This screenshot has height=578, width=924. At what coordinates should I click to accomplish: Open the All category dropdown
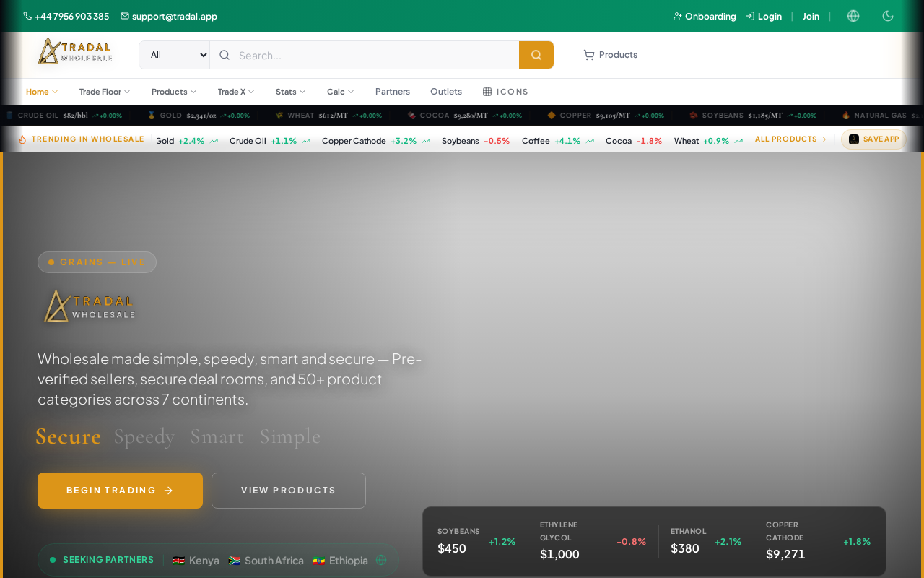click(x=175, y=55)
